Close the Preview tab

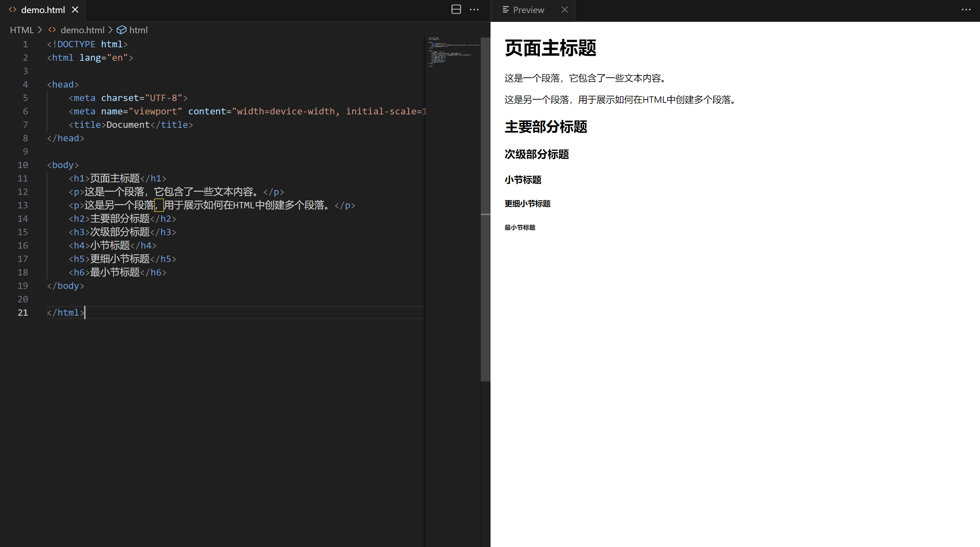tap(564, 10)
